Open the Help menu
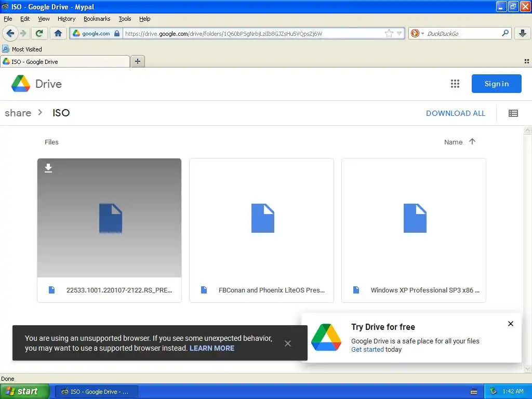The image size is (532, 399). point(145,19)
